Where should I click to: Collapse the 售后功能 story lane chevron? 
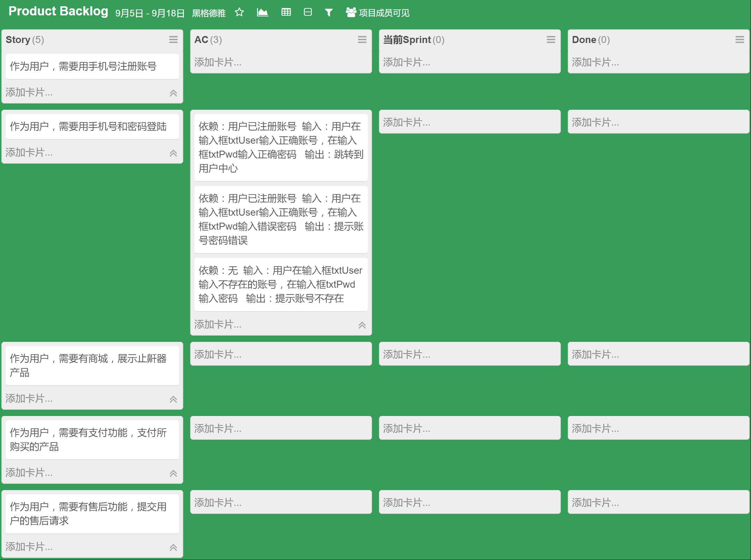173,547
